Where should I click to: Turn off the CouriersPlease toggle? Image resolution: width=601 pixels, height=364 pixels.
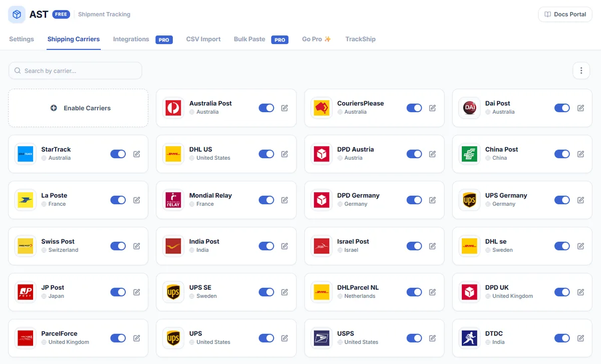[414, 108]
